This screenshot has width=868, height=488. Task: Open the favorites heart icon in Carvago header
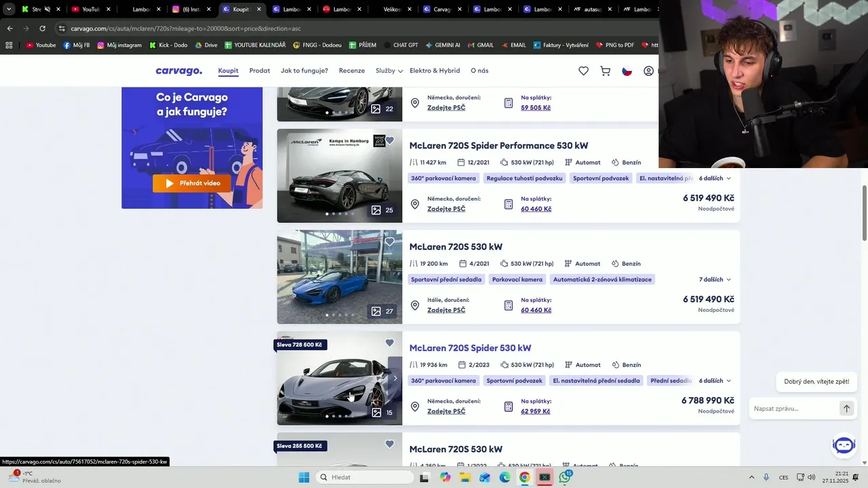click(583, 70)
